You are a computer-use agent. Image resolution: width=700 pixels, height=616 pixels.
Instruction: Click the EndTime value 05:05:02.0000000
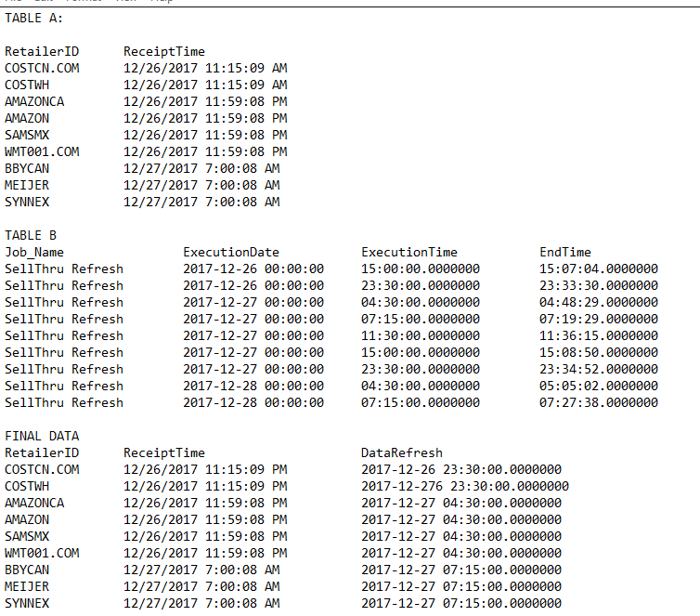[x=599, y=386]
